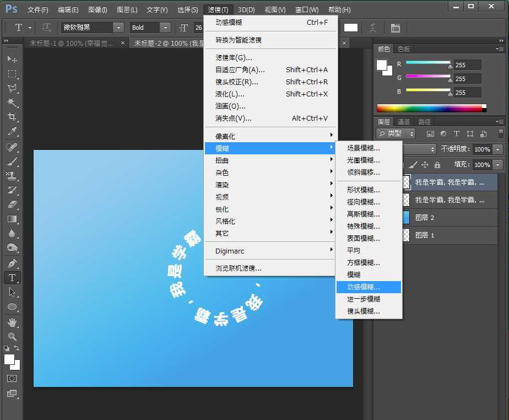Filter layers by adjustment layer icon

click(443, 133)
